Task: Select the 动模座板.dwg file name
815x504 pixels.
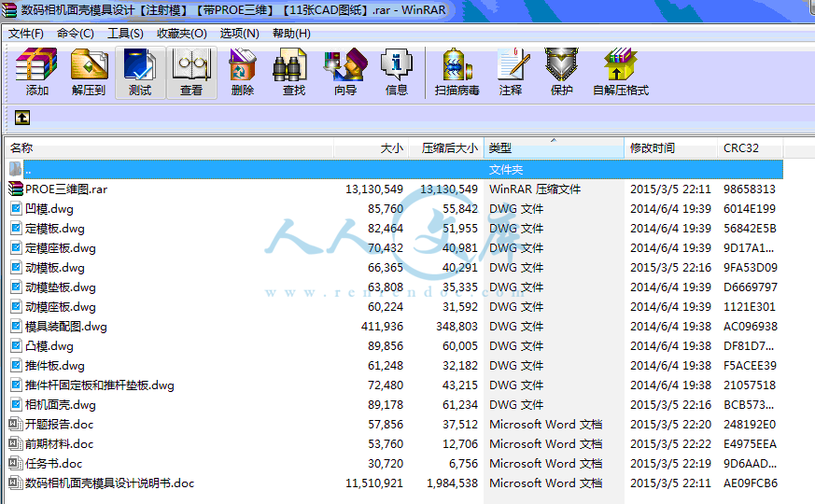Action: 61,306
